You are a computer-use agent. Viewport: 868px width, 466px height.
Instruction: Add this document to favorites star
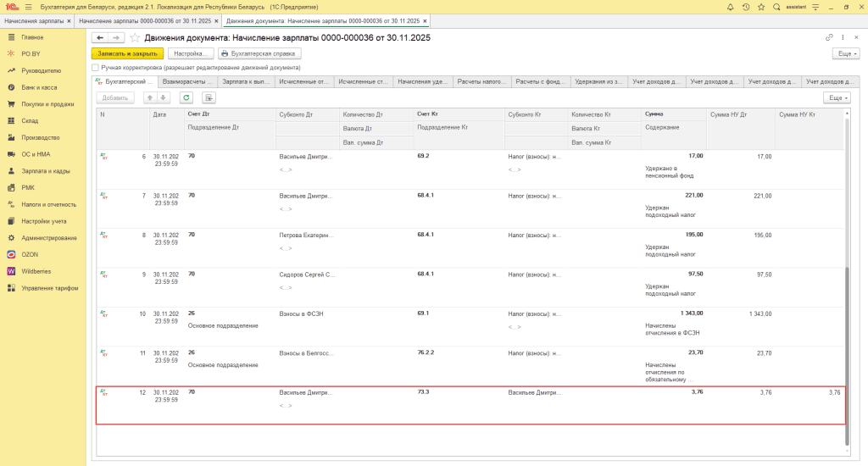[x=134, y=38]
